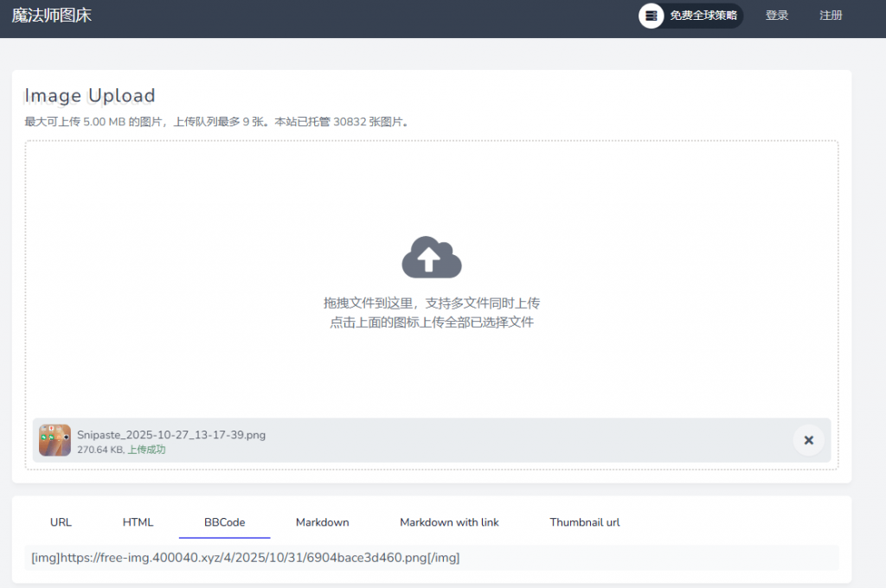Open the uploaded Snipaste image thumbnail
This screenshot has height=588, width=886.
tap(55, 440)
